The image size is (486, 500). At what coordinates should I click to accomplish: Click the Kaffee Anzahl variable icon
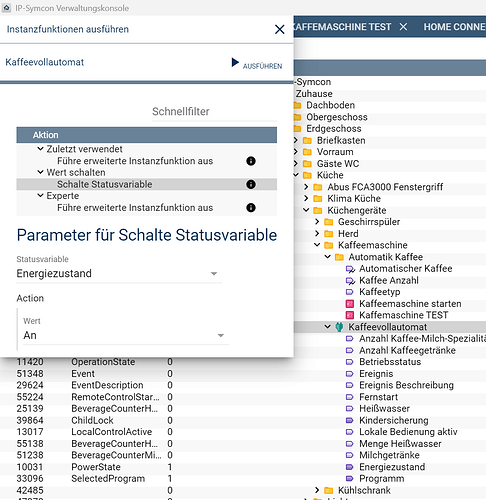[x=350, y=281]
